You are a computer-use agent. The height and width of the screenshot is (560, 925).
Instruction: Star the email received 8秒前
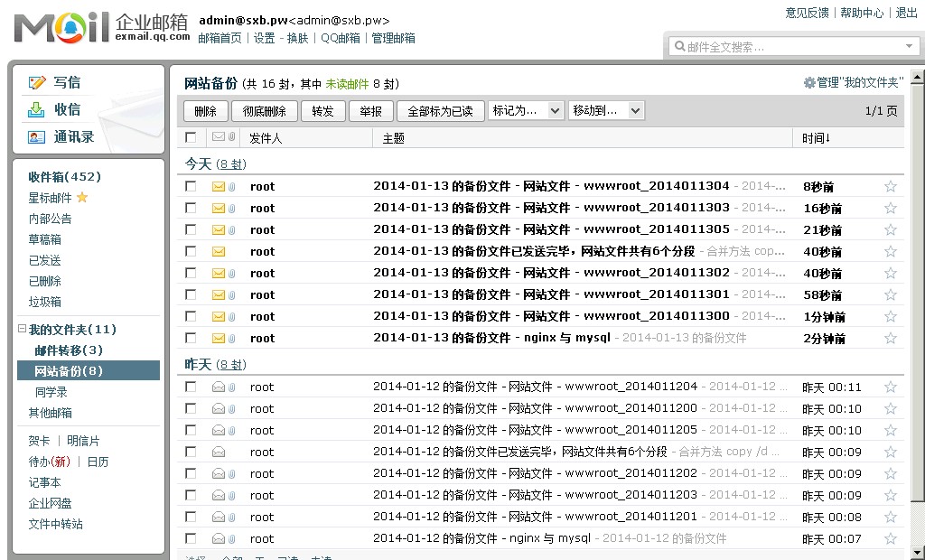891,186
